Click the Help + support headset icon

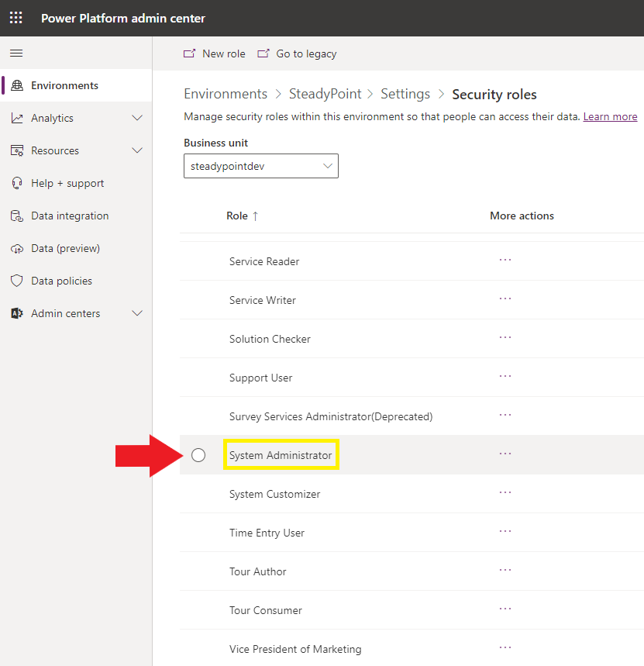coord(17,183)
